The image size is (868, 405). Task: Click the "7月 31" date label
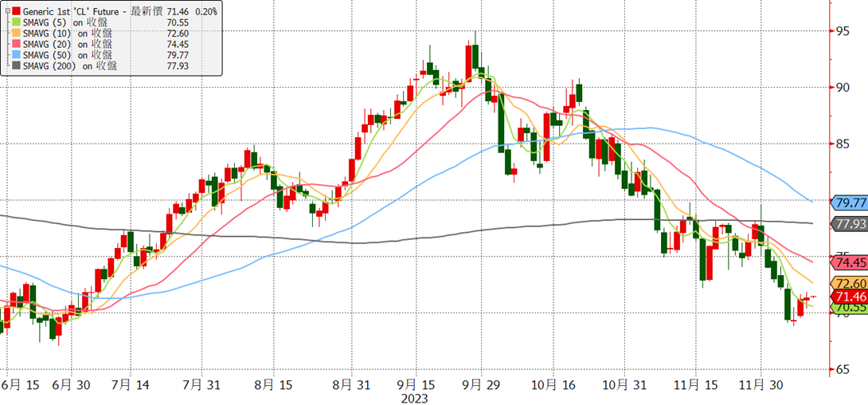[x=201, y=384]
